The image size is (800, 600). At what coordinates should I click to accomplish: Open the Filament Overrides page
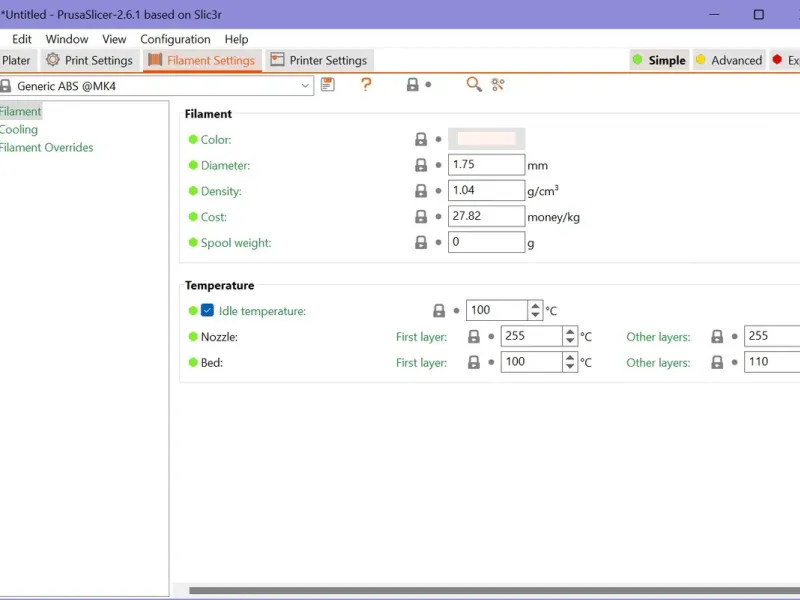(46, 147)
